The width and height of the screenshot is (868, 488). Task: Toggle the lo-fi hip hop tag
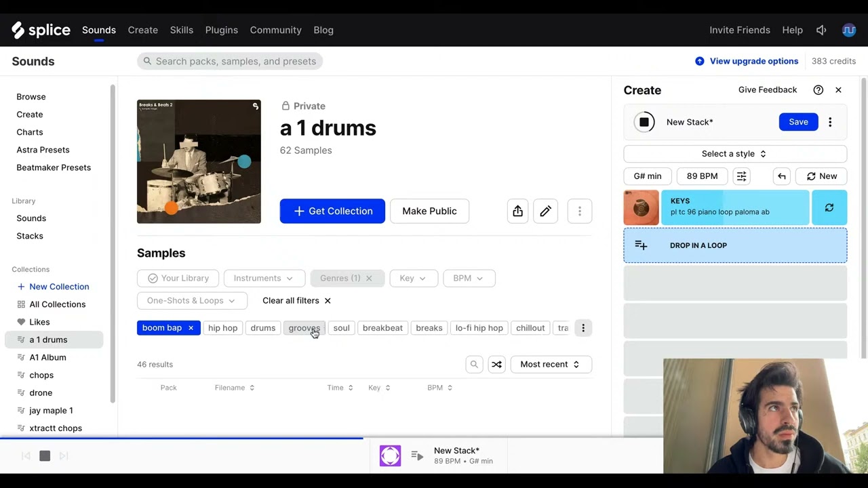click(479, 328)
